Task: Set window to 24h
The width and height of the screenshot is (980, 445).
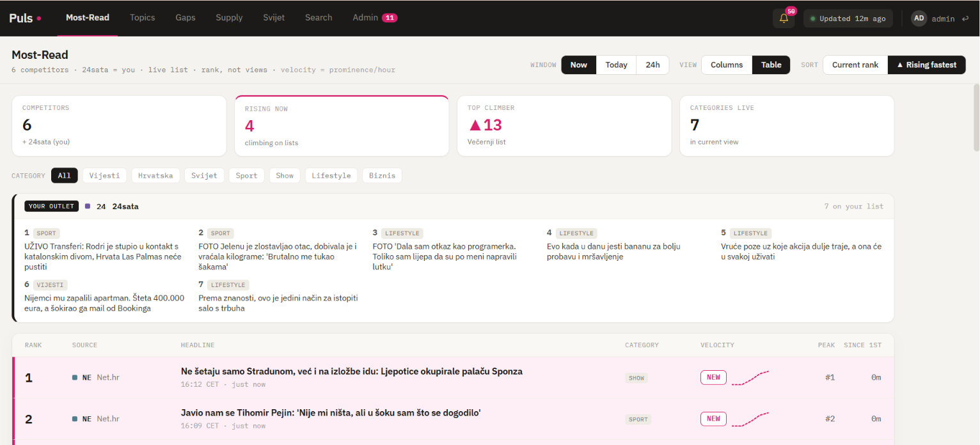Action: [x=652, y=65]
